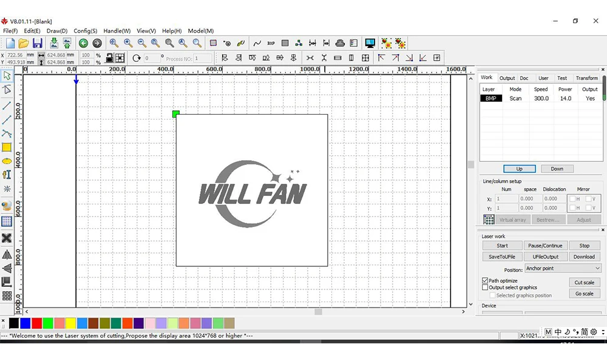Click the canvas horizontal scrollbar thumb
The height and width of the screenshot is (364, 607).
tap(318, 312)
